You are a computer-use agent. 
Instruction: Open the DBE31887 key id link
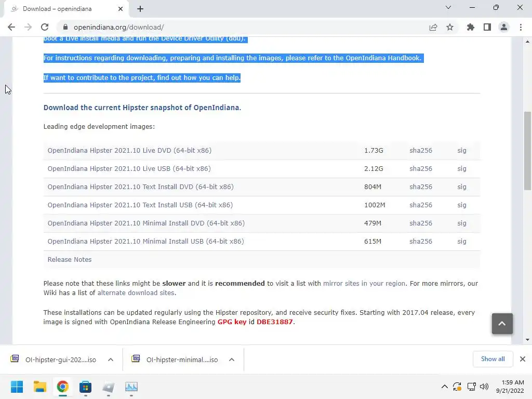[x=274, y=322]
